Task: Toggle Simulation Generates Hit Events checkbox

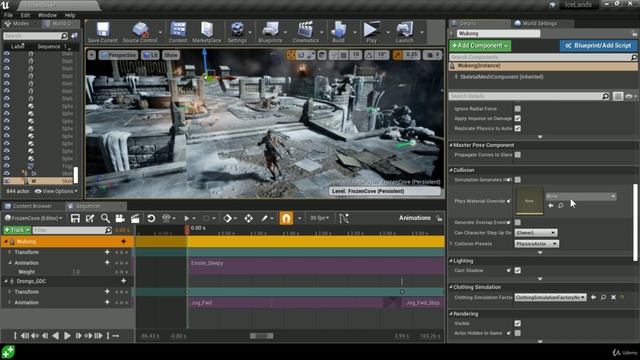Action: [x=518, y=180]
